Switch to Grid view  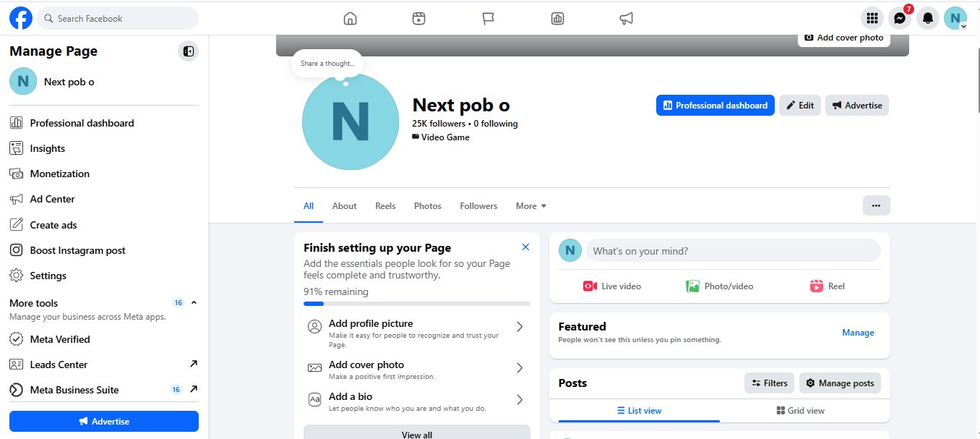point(801,411)
